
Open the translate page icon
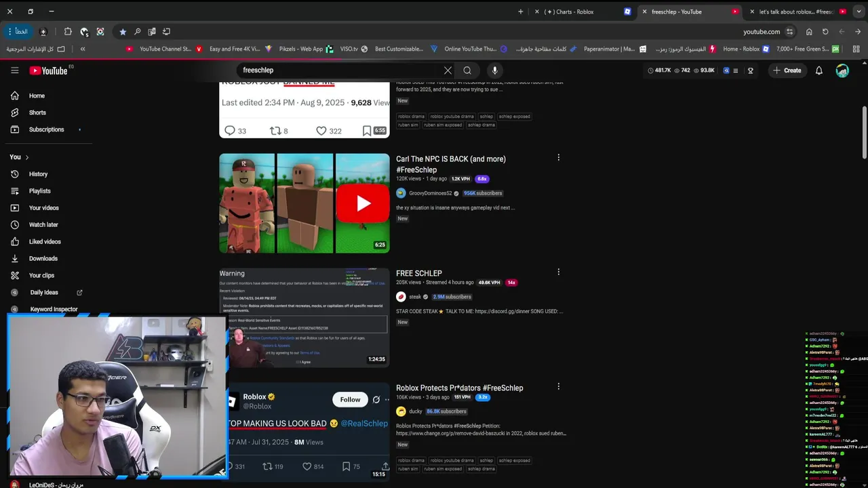point(152,31)
